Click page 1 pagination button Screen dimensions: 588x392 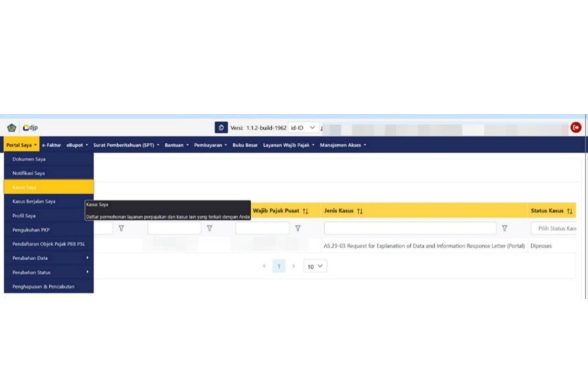coord(279,266)
